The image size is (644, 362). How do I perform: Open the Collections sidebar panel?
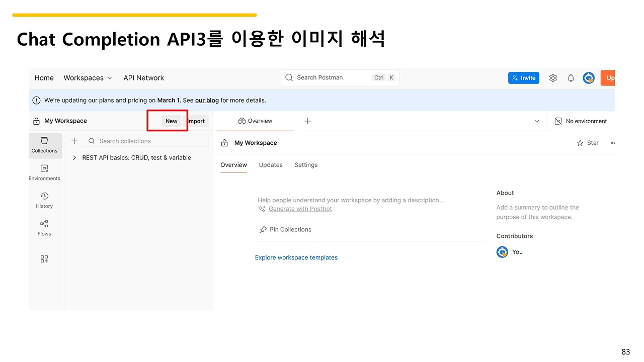pyautogui.click(x=45, y=145)
